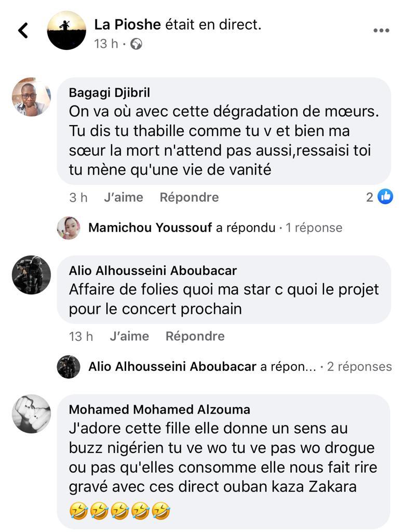
Task: Expand the 2 réponses thread
Action: [x=359, y=366]
